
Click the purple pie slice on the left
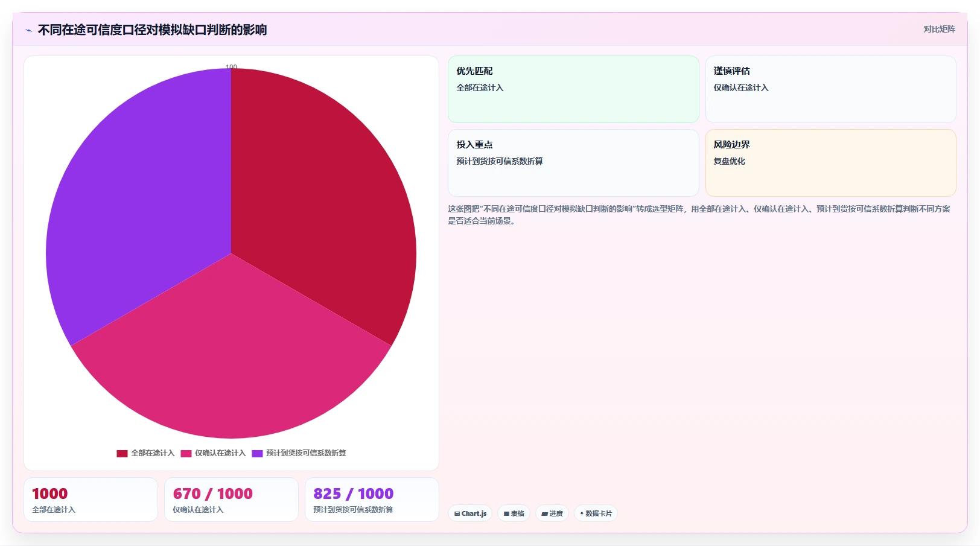pyautogui.click(x=139, y=199)
